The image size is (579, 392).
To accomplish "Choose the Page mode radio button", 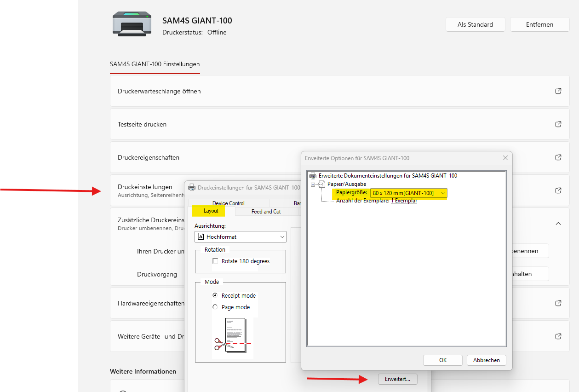I will point(215,307).
